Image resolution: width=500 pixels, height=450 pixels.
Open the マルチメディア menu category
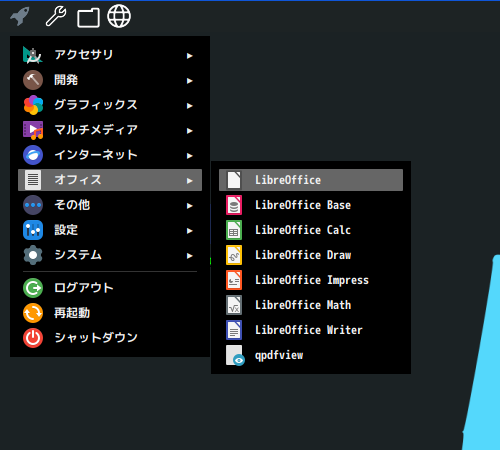point(110,130)
